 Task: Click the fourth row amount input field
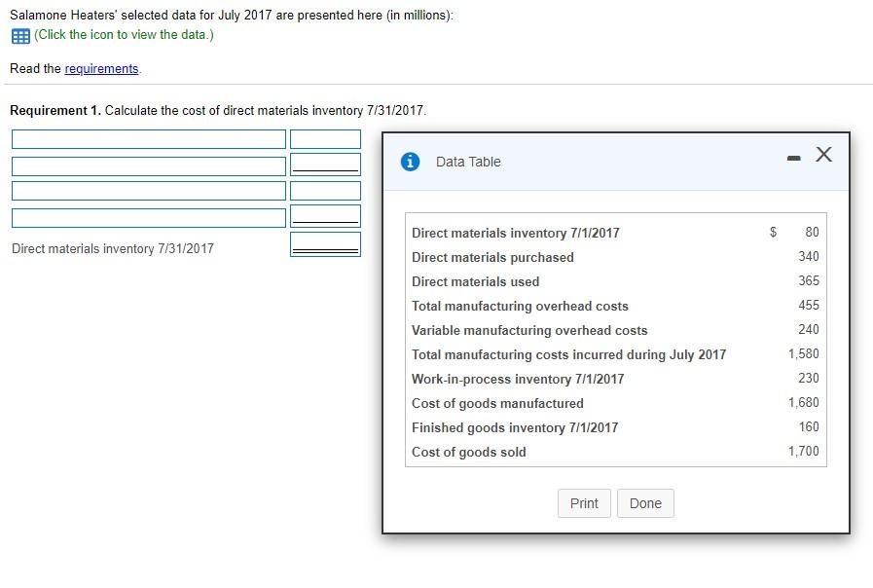pyautogui.click(x=325, y=216)
